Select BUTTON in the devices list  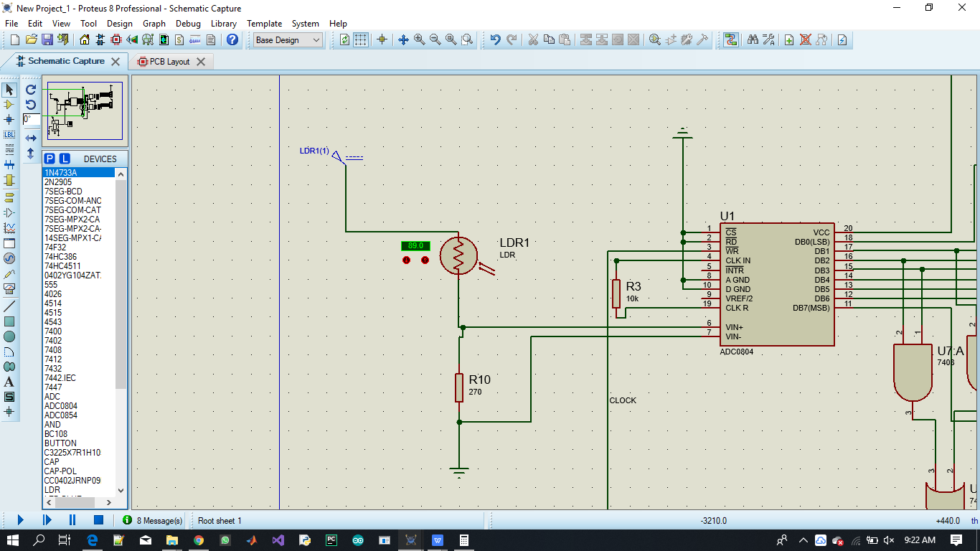click(x=79, y=443)
